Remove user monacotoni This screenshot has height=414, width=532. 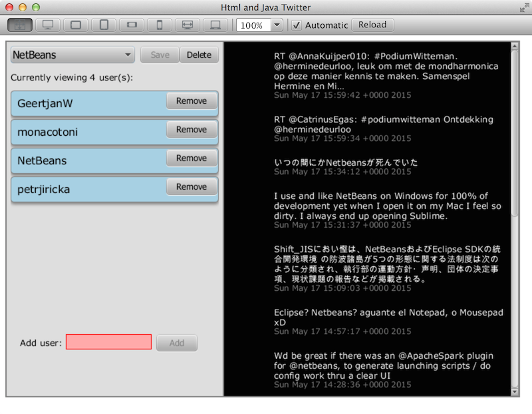[x=192, y=130]
